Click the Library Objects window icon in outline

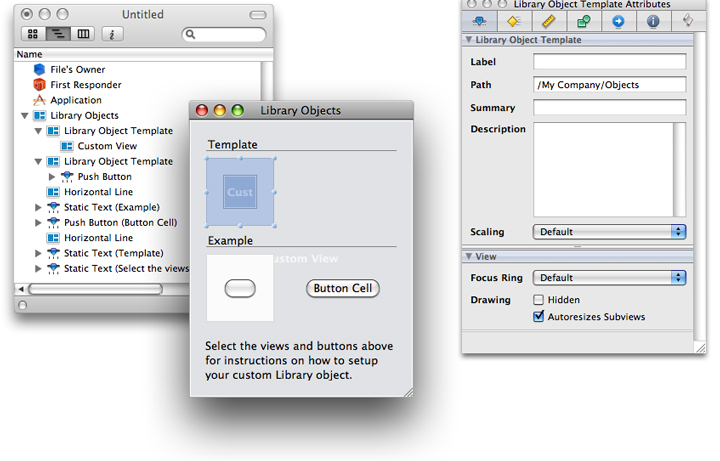pos(39,115)
